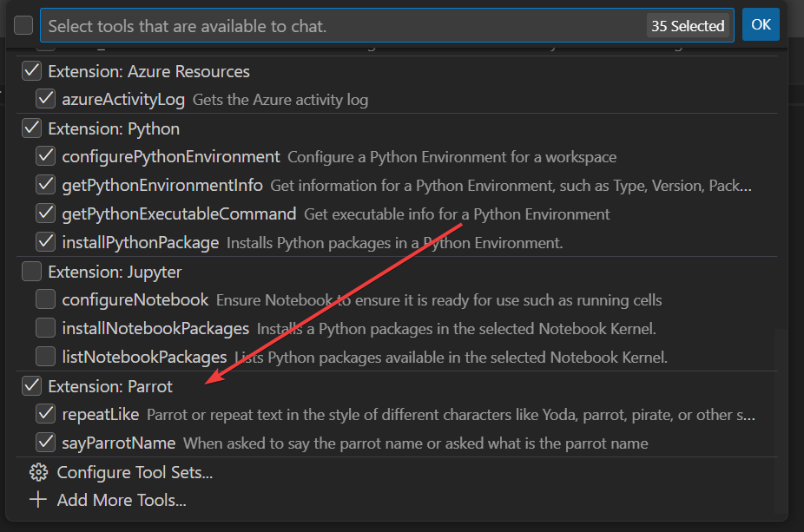Screen dimensions: 804x532
Task: Click the tools search input field
Action: (347, 24)
